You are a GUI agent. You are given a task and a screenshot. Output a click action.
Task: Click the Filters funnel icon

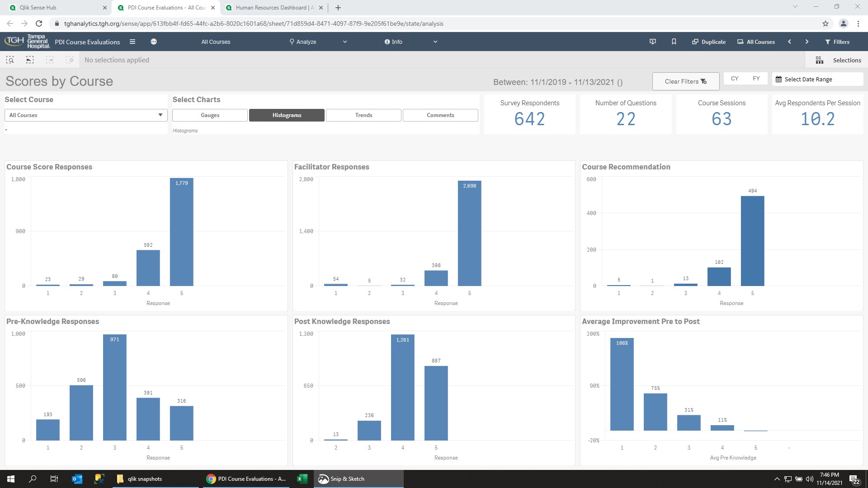829,42
